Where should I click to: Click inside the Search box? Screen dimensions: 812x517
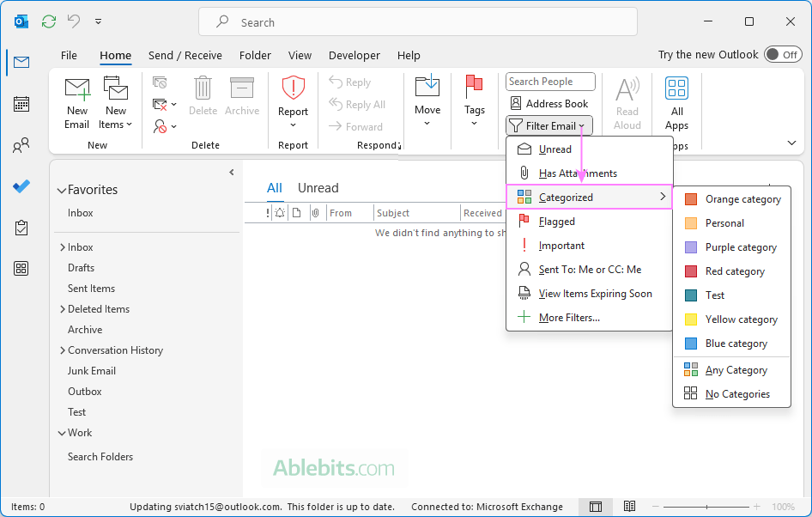tap(417, 21)
